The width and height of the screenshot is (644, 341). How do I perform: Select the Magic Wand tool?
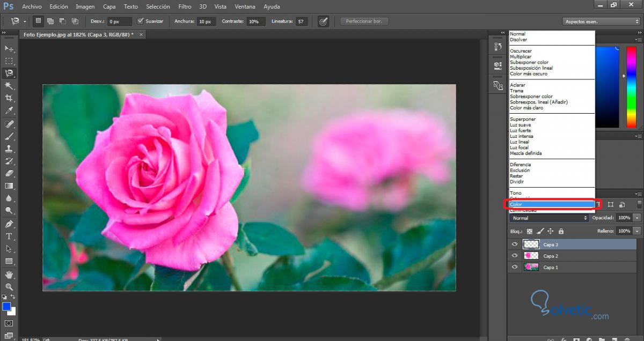pos(9,86)
